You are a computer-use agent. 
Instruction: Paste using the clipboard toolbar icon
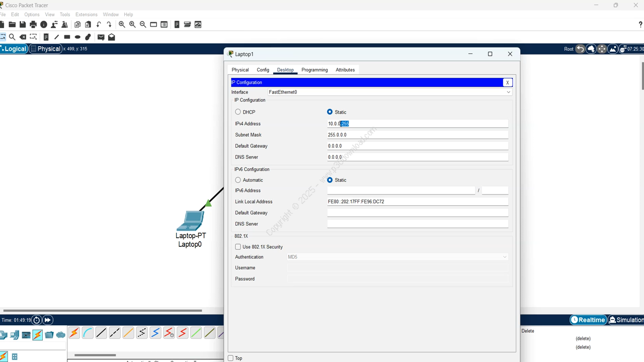tap(88, 24)
